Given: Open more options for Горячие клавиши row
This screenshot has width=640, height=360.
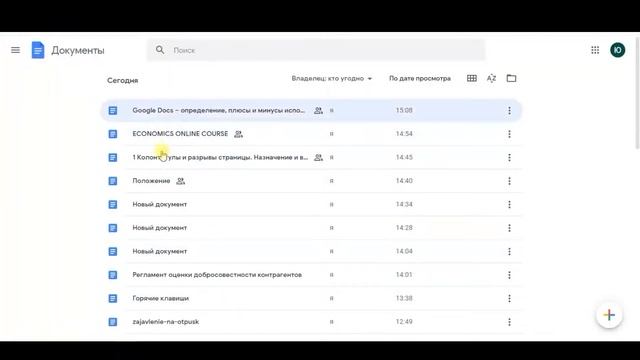Looking at the screenshot, I should 509,298.
